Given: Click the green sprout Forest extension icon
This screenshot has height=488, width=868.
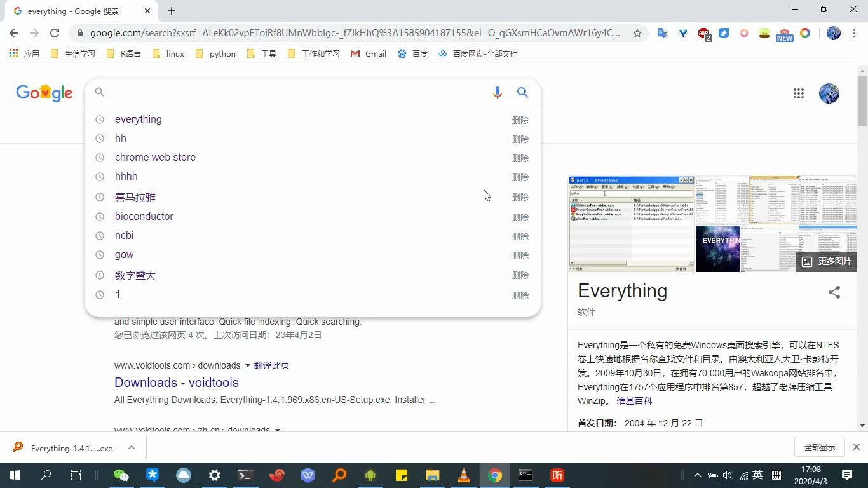Looking at the screenshot, I should (x=764, y=33).
